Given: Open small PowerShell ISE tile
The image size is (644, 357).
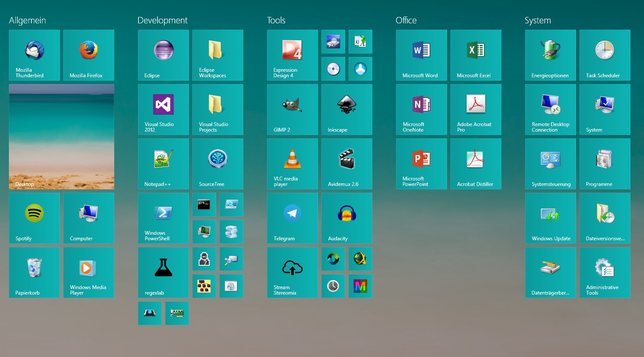Looking at the screenshot, I should click(231, 205).
